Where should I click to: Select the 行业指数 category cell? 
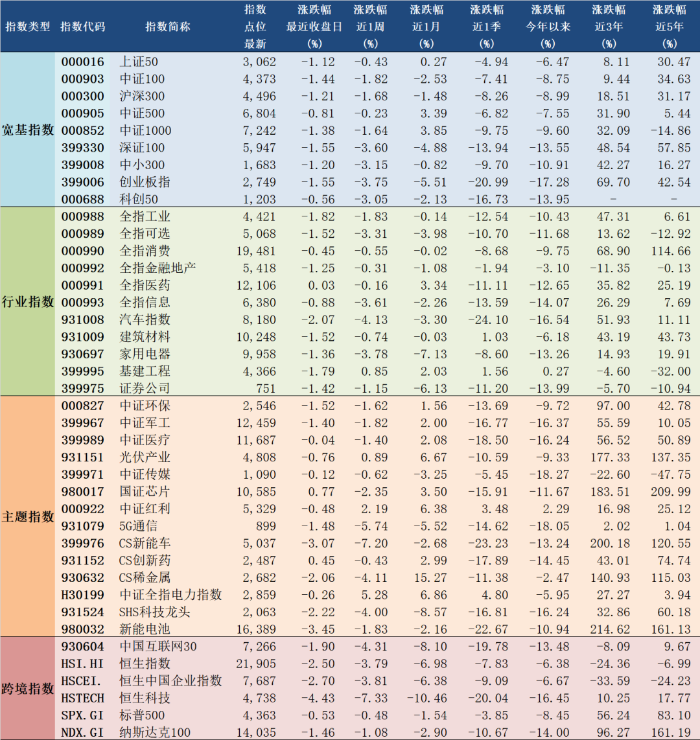tap(28, 302)
